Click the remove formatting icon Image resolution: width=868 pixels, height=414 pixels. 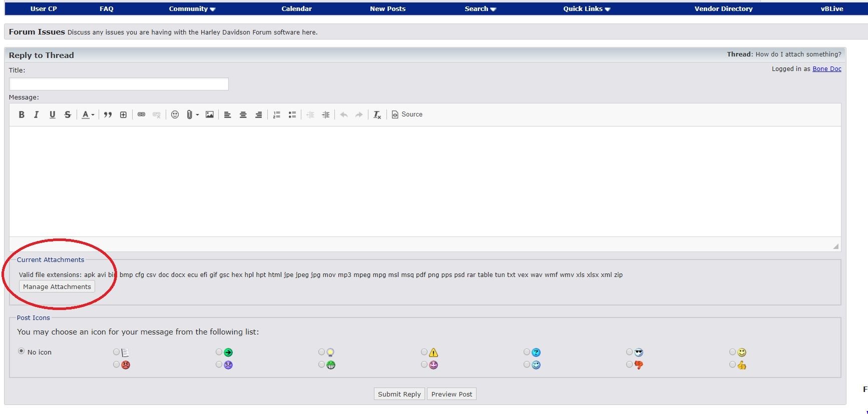pos(377,114)
